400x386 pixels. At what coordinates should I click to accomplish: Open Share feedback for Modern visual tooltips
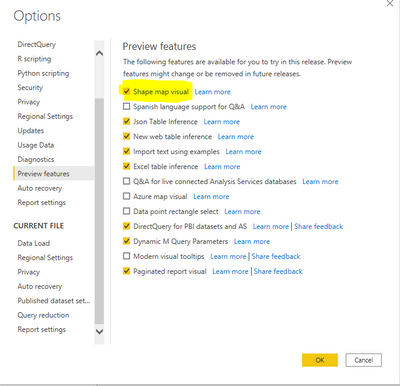pos(276,256)
